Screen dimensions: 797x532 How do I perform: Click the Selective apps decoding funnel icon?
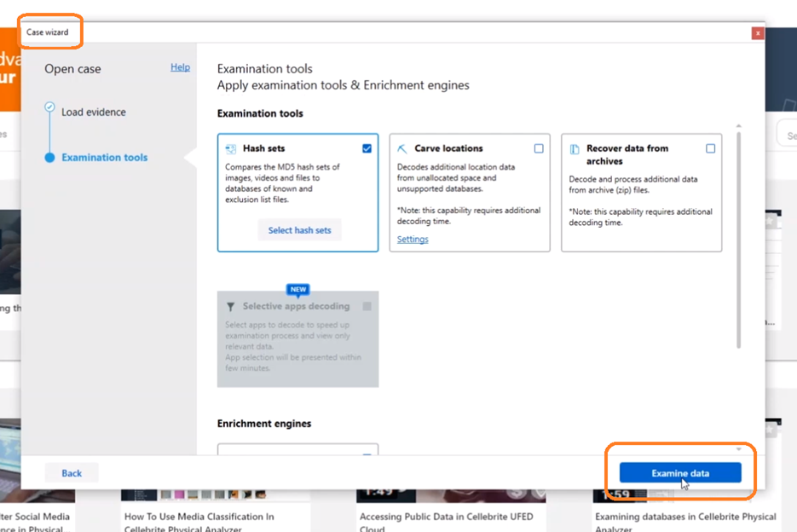pos(231,307)
